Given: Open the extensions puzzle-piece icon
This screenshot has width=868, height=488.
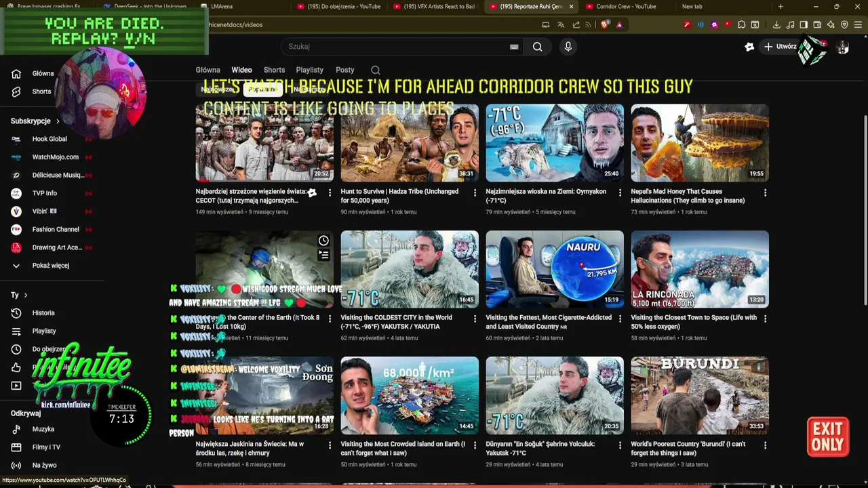Looking at the screenshot, I should 741,25.
